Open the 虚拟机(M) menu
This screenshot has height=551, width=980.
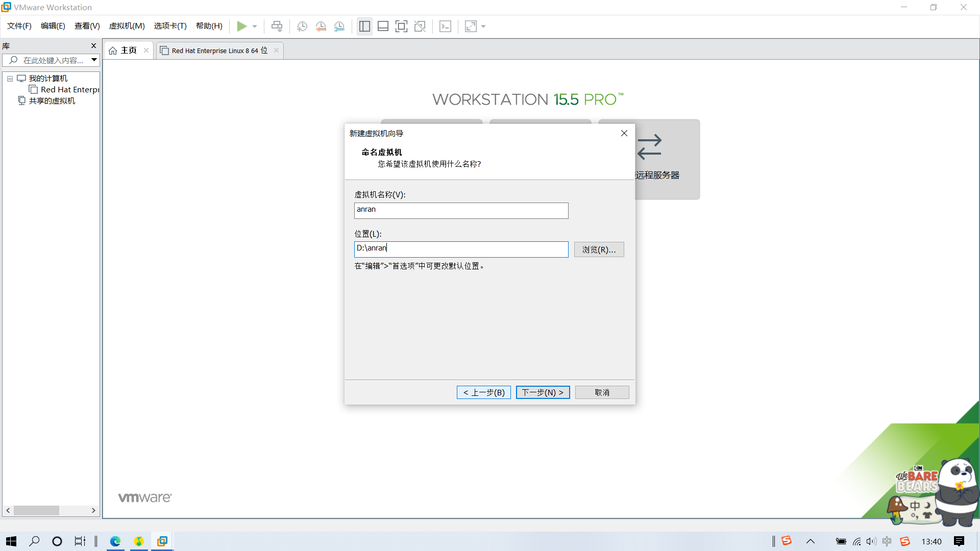pos(127,26)
